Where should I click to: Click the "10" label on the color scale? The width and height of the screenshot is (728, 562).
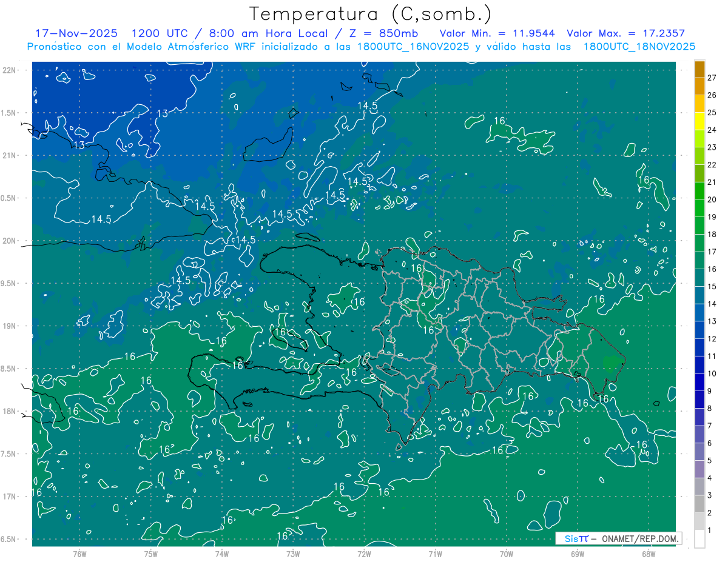point(712,374)
